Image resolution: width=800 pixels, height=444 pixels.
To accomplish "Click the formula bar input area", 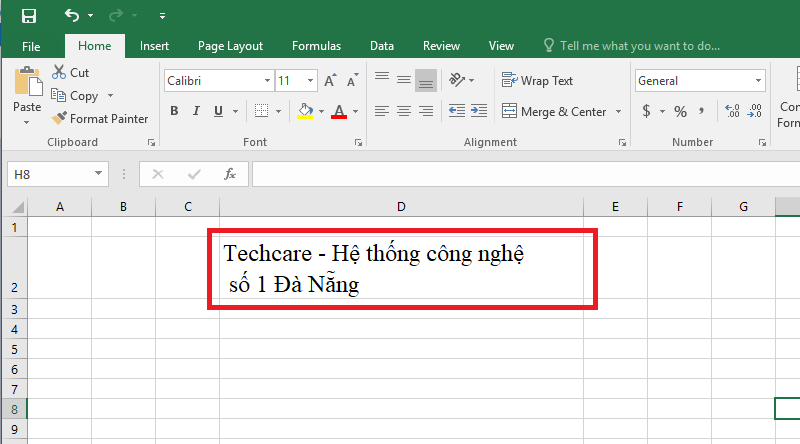I will (x=526, y=175).
